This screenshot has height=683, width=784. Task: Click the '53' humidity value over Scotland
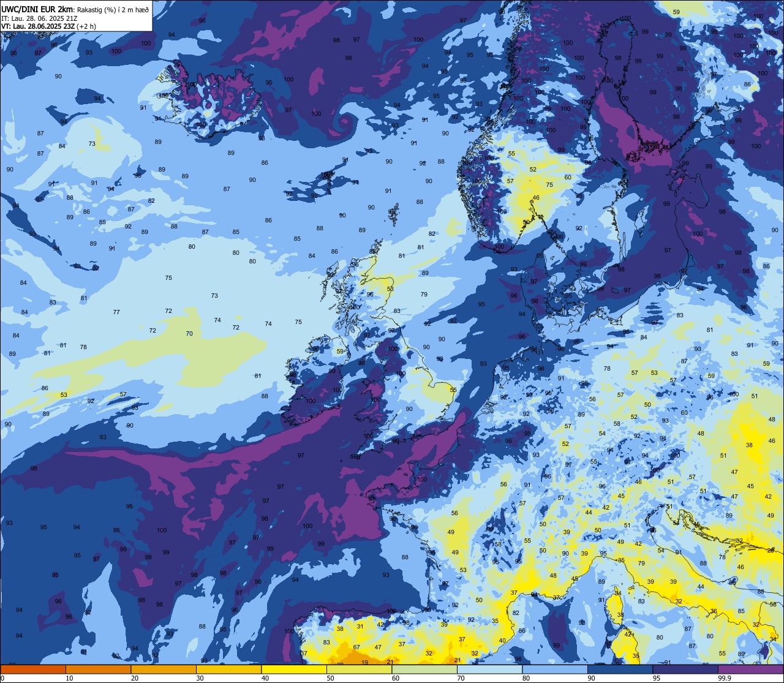[x=390, y=289]
